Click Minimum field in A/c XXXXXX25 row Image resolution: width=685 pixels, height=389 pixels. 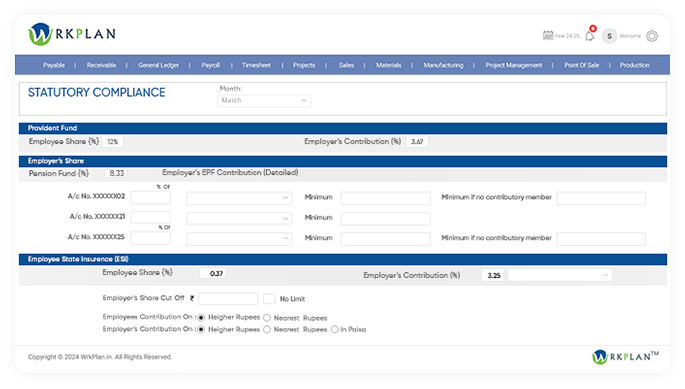coord(385,239)
